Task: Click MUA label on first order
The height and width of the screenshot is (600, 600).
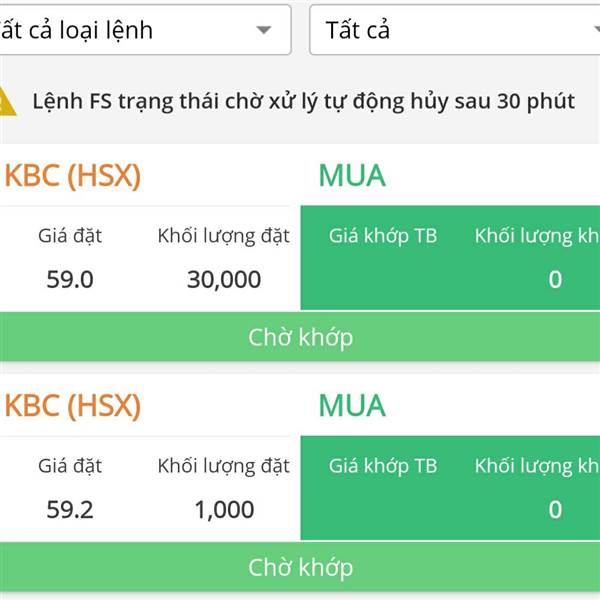Action: pyautogui.click(x=352, y=176)
